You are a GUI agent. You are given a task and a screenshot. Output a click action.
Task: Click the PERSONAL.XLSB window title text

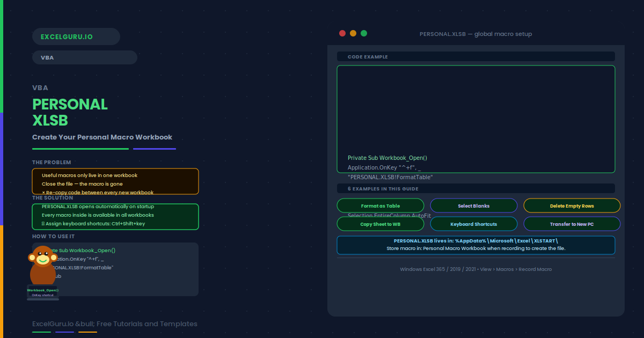[475, 34]
